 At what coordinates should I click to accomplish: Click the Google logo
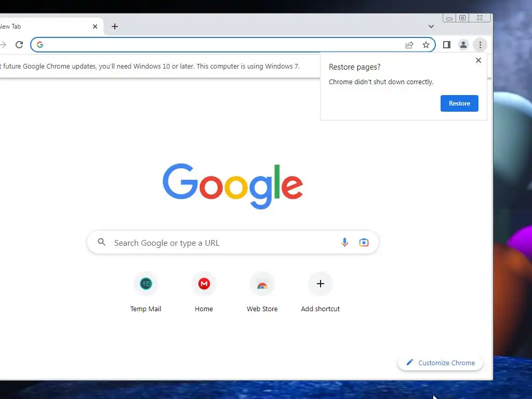(233, 186)
